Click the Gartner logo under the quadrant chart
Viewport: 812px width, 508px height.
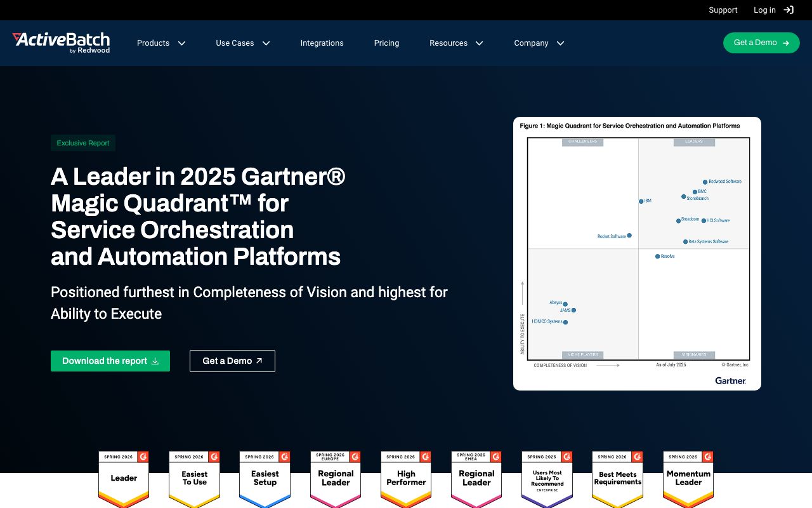[x=731, y=380]
